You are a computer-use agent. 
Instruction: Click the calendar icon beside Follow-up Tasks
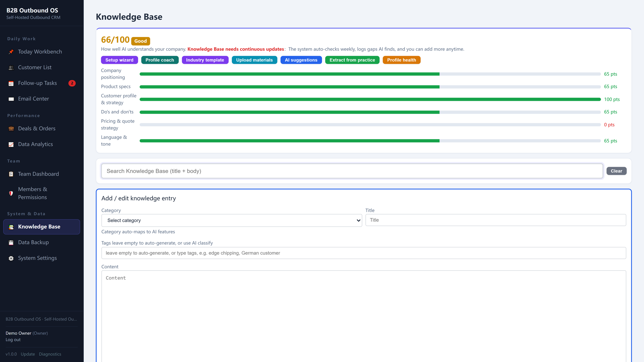point(11,83)
